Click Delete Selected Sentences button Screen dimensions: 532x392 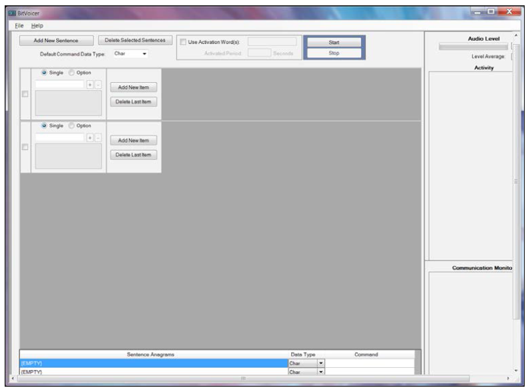[135, 40]
